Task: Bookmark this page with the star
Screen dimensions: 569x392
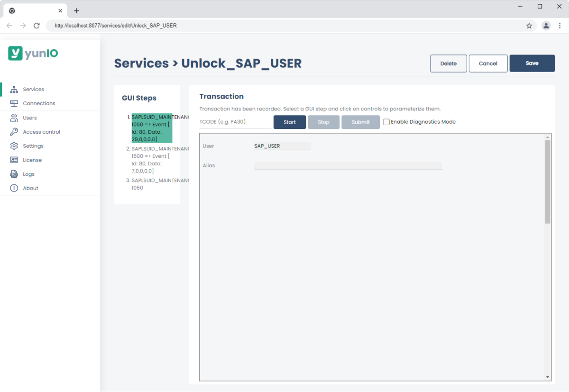Action: click(x=529, y=26)
